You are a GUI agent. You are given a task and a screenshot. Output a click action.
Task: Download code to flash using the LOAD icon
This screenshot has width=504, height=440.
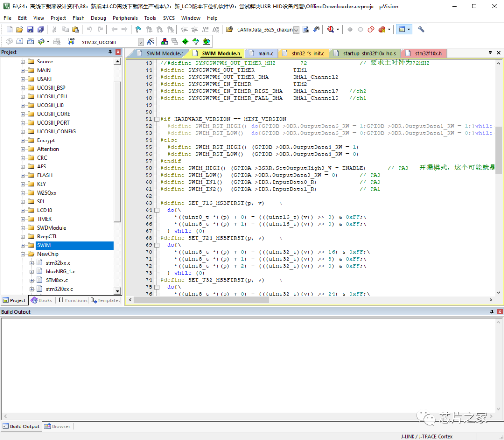tap(71, 42)
